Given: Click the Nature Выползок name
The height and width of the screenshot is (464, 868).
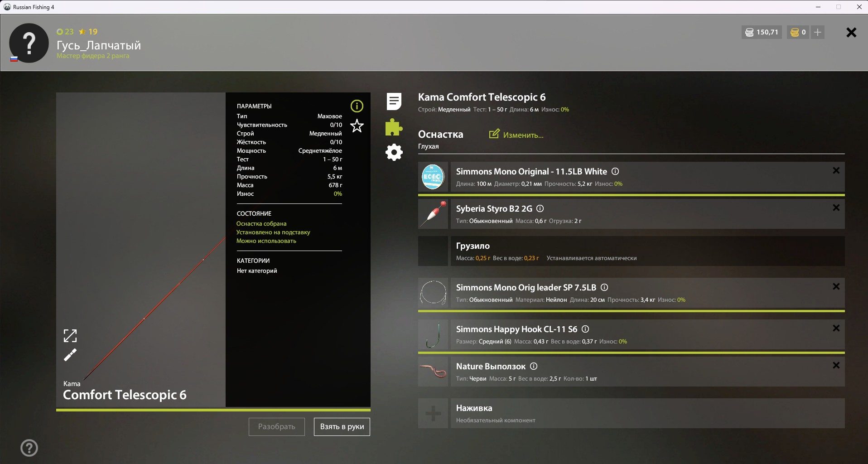Looking at the screenshot, I should [x=491, y=366].
